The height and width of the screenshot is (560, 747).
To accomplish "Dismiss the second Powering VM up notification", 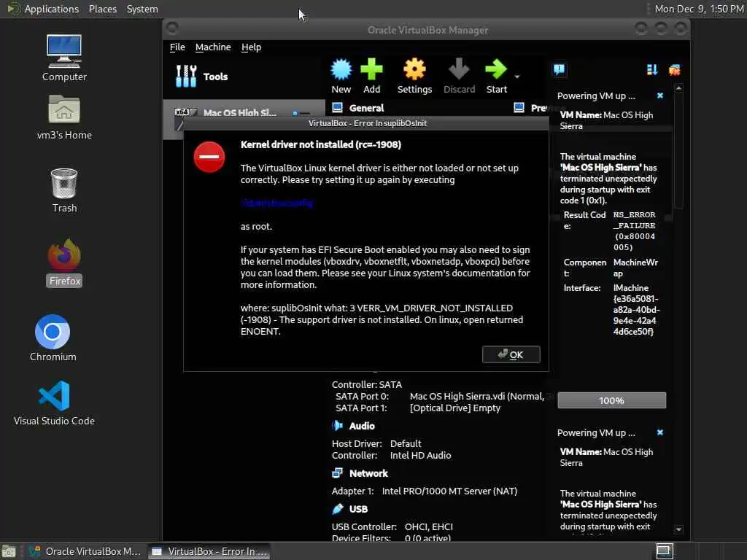I will [x=659, y=432].
